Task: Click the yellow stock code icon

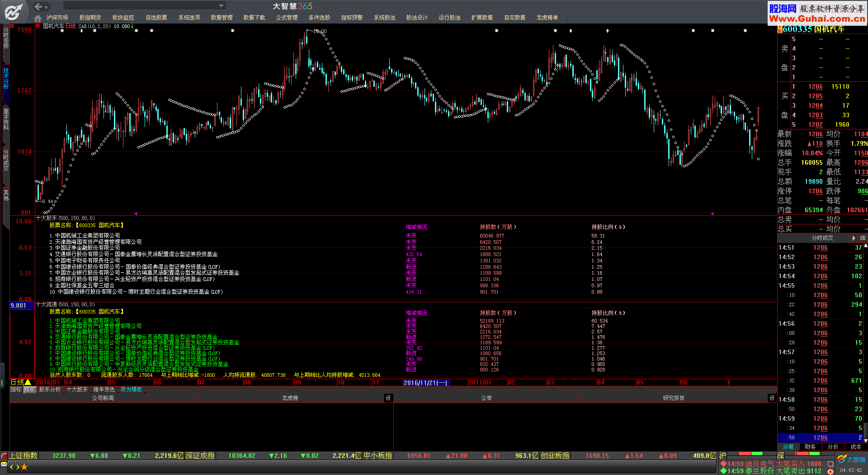Action: point(780,29)
